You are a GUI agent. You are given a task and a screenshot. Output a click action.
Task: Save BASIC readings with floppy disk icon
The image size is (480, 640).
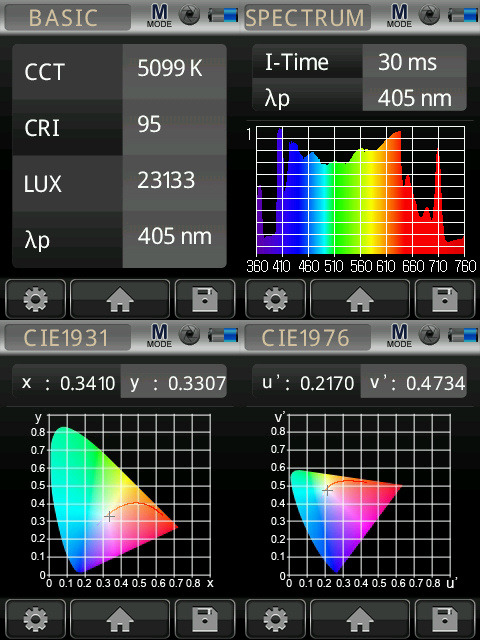[x=205, y=299]
